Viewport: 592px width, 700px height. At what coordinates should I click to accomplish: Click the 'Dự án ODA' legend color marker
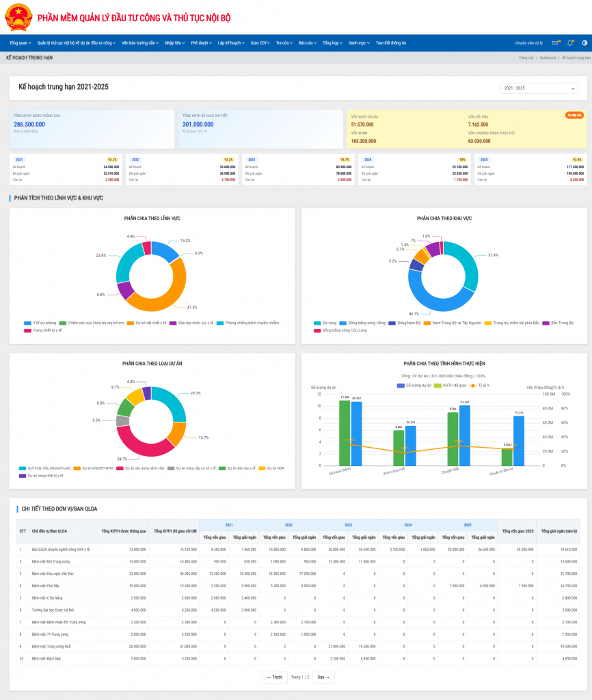(263, 468)
